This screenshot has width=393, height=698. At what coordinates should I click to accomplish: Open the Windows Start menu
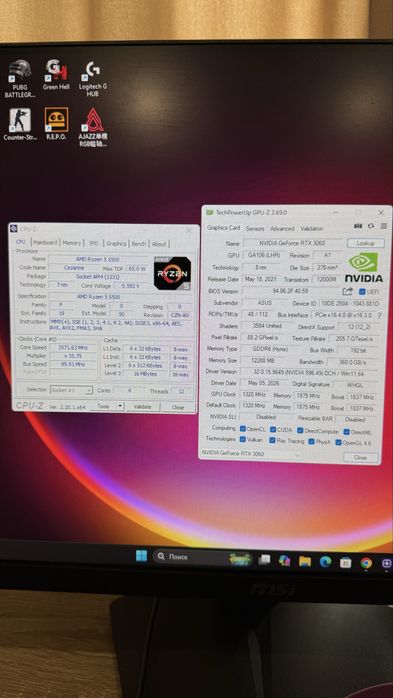[142, 556]
